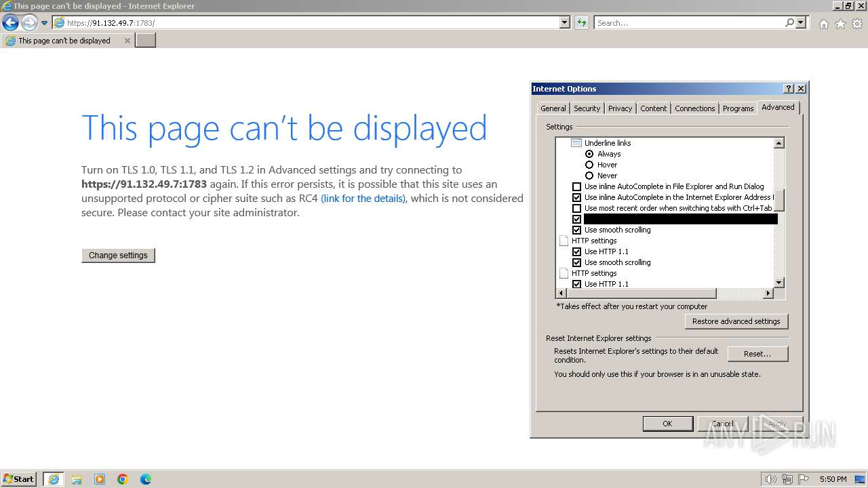Open the volume speaker tray icon
The image size is (868, 488).
[x=771, y=479]
